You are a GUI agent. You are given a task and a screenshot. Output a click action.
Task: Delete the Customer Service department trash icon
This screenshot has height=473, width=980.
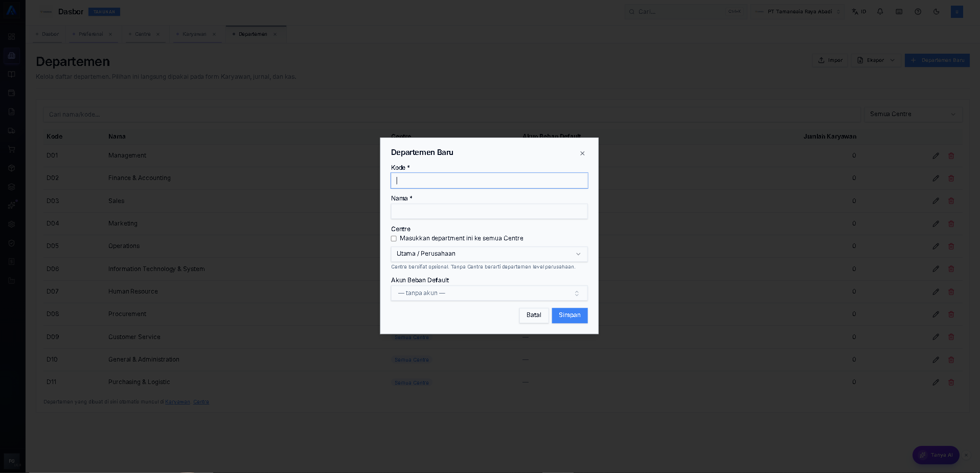coord(951,337)
